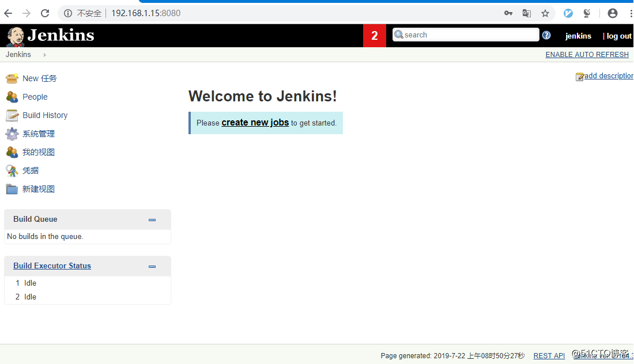Viewport: 634px width, 364px height.
Task: Click the add description link
Action: pos(609,76)
